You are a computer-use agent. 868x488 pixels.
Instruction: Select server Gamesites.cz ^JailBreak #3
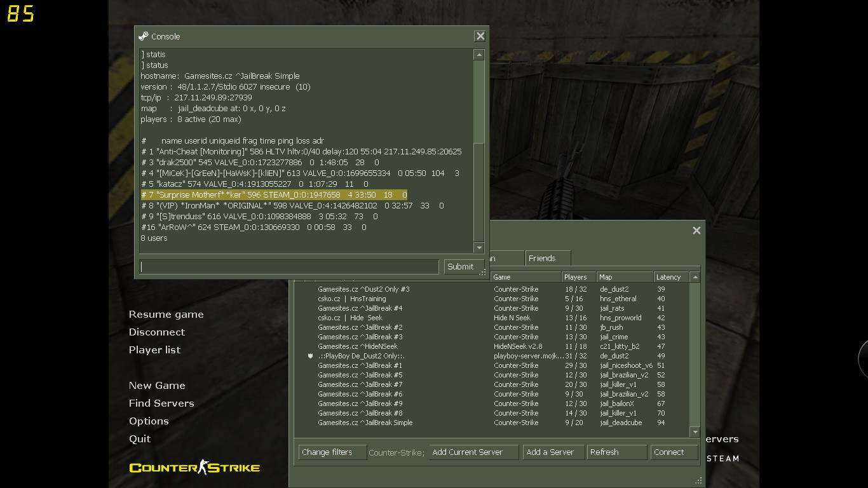(493, 337)
